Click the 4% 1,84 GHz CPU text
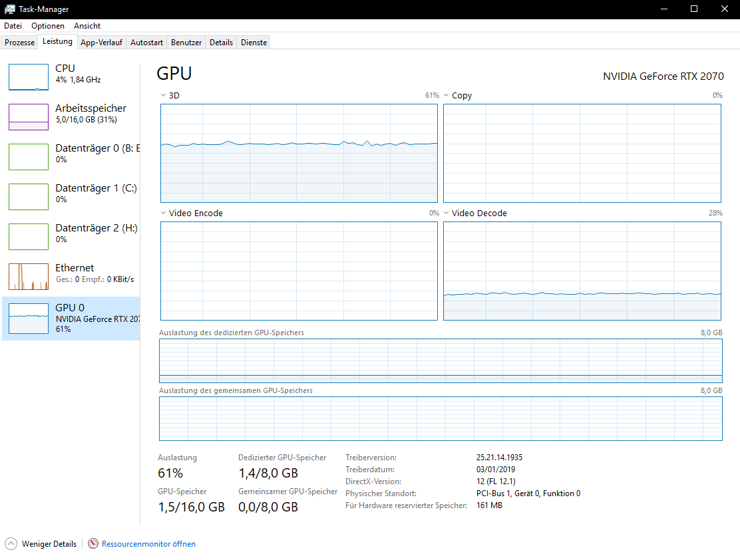740x560 pixels. pos(79,80)
